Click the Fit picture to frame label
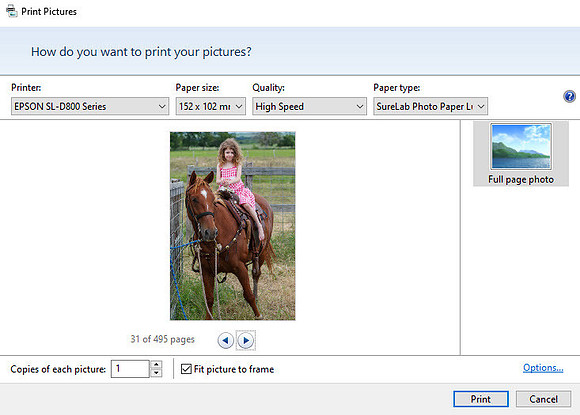Image resolution: width=580 pixels, height=415 pixels. (234, 369)
